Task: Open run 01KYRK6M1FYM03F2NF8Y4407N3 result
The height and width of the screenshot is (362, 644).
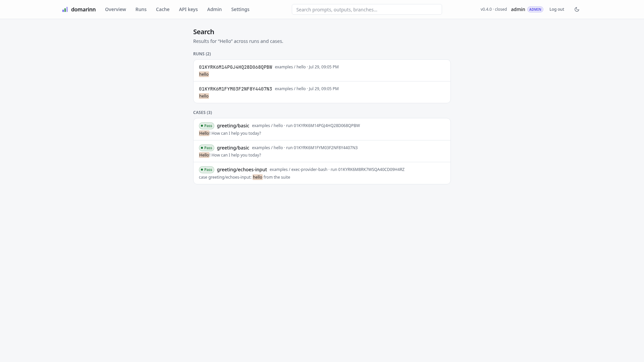Action: pyautogui.click(x=322, y=92)
